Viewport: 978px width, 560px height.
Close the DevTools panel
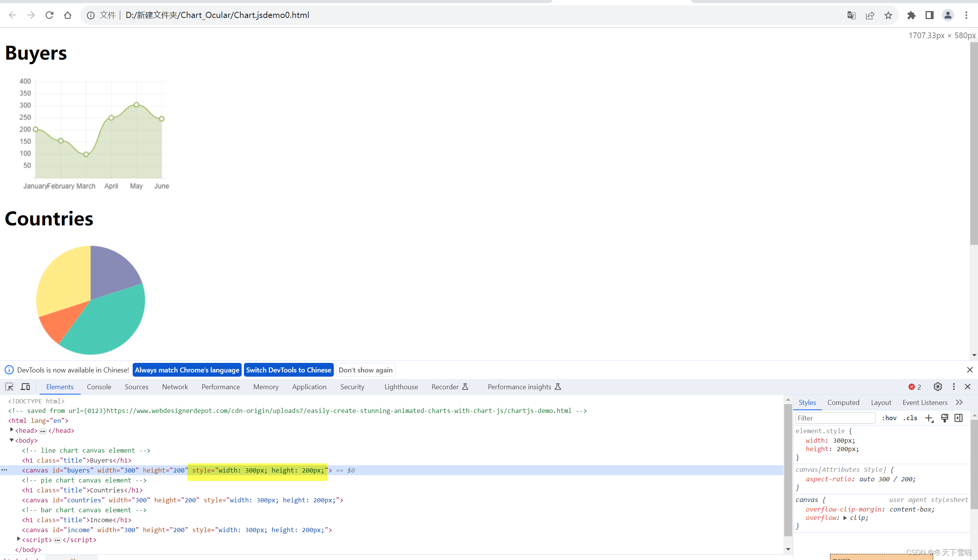click(x=968, y=387)
